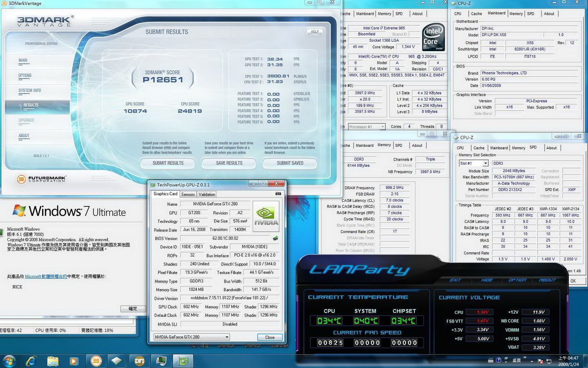588x368 pixels.
Task: Open the Microsoft 軟體授權合約 link
Action: coord(46,276)
